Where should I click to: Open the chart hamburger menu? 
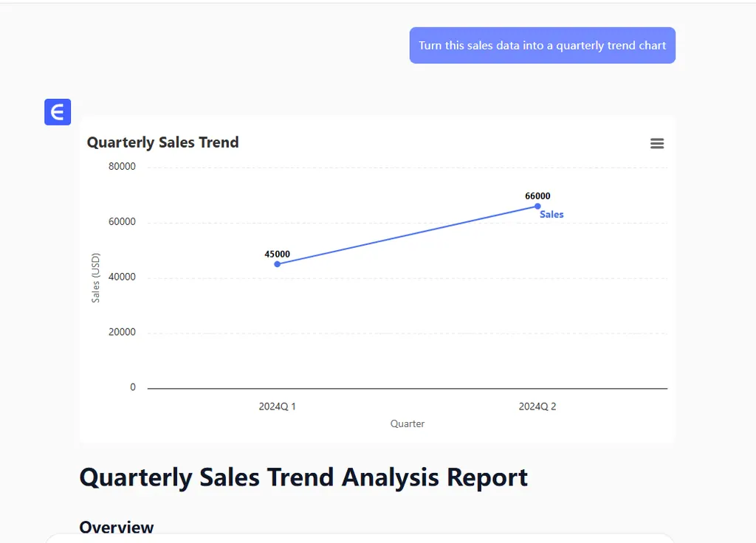(x=657, y=143)
